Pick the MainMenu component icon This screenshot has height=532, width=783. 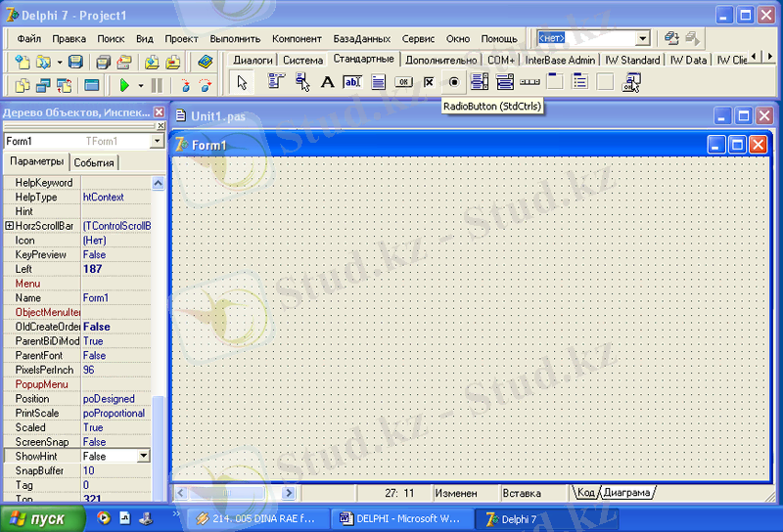[x=276, y=81]
